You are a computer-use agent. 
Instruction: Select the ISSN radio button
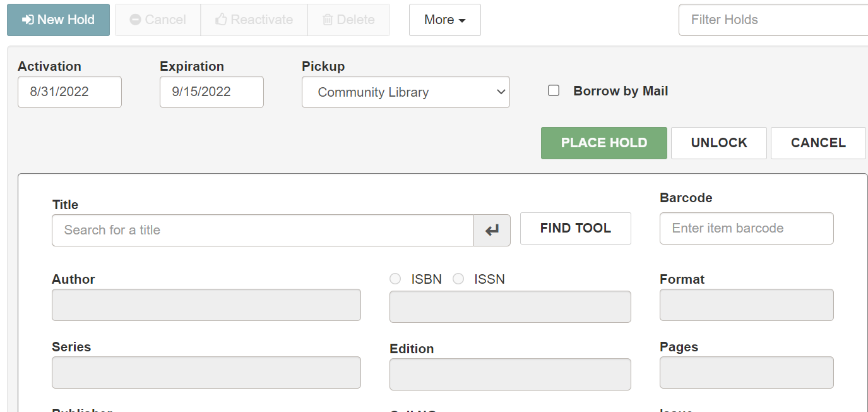click(458, 279)
